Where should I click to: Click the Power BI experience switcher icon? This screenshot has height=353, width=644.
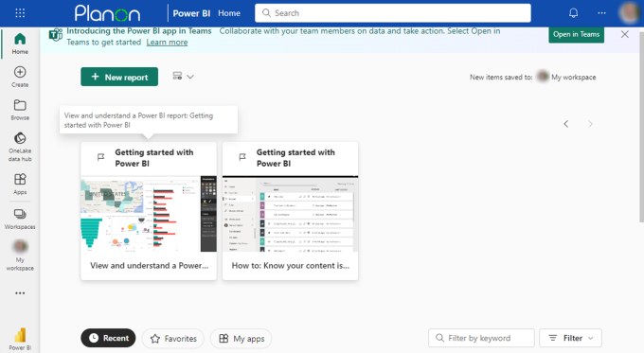(20, 339)
